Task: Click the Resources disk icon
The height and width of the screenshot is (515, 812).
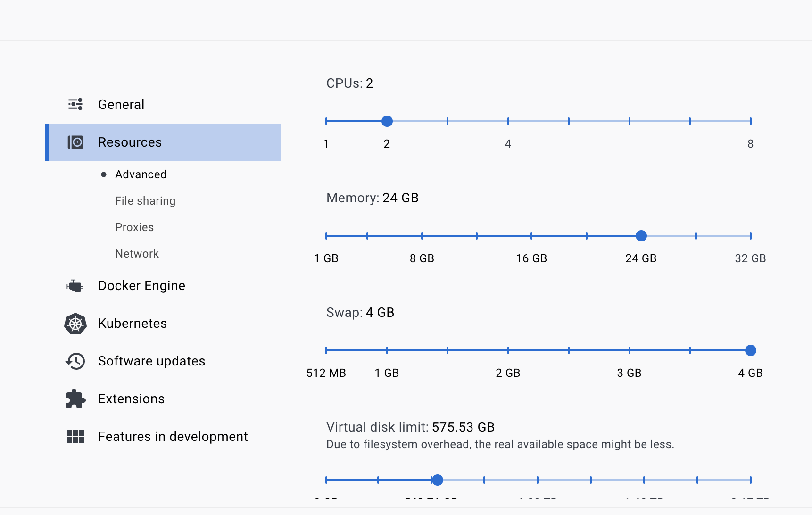Action: (x=75, y=142)
